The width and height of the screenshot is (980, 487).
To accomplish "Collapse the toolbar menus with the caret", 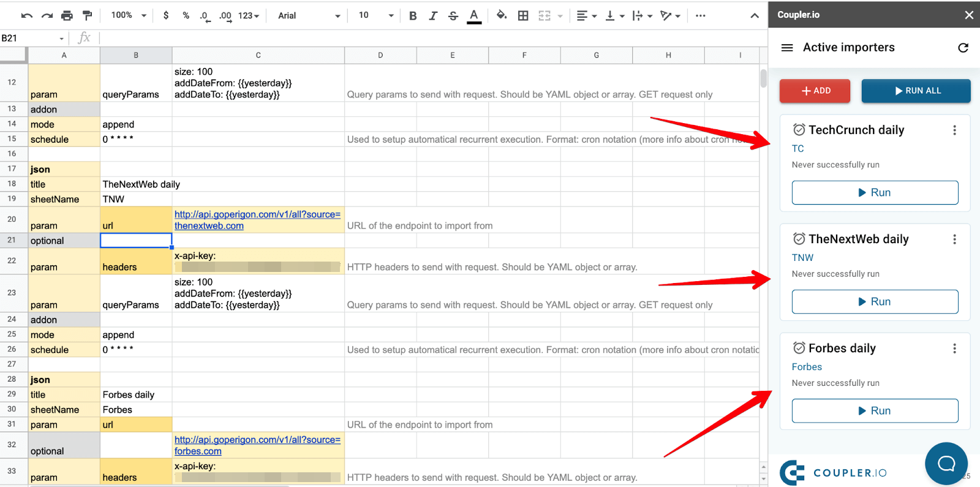I will [x=755, y=16].
